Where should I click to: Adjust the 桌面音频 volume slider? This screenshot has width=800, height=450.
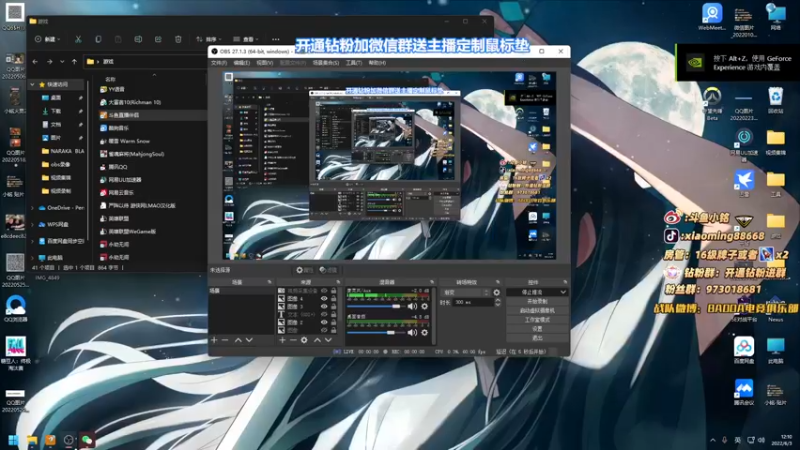pos(374,332)
